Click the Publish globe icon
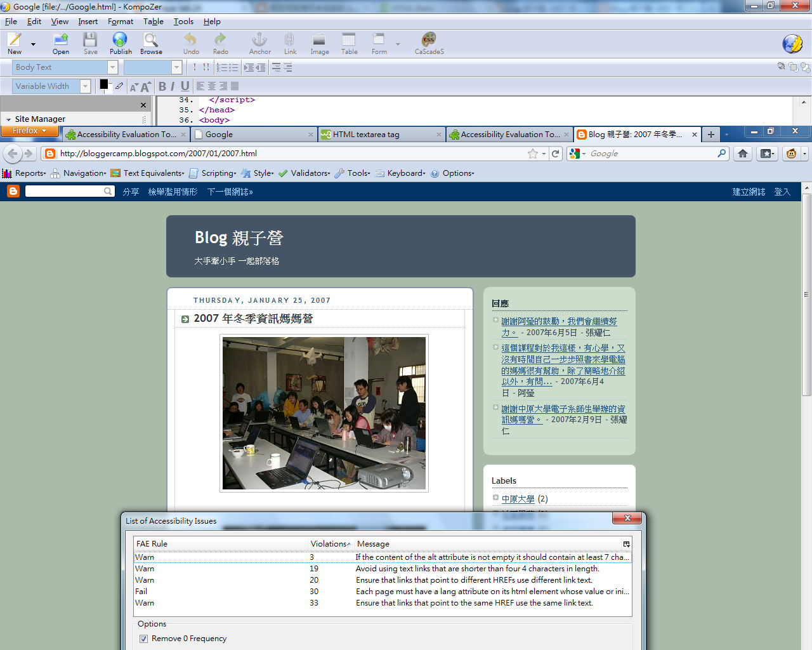This screenshot has height=650, width=812. [x=121, y=43]
